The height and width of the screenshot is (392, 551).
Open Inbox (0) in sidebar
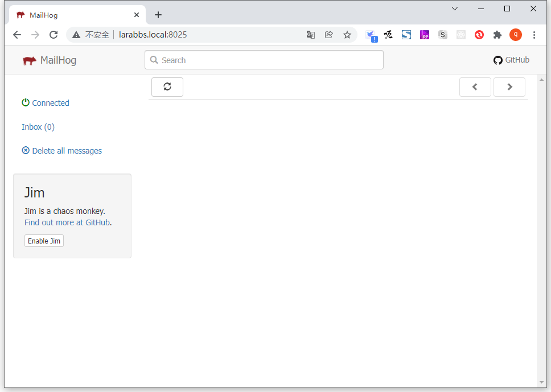tap(38, 127)
